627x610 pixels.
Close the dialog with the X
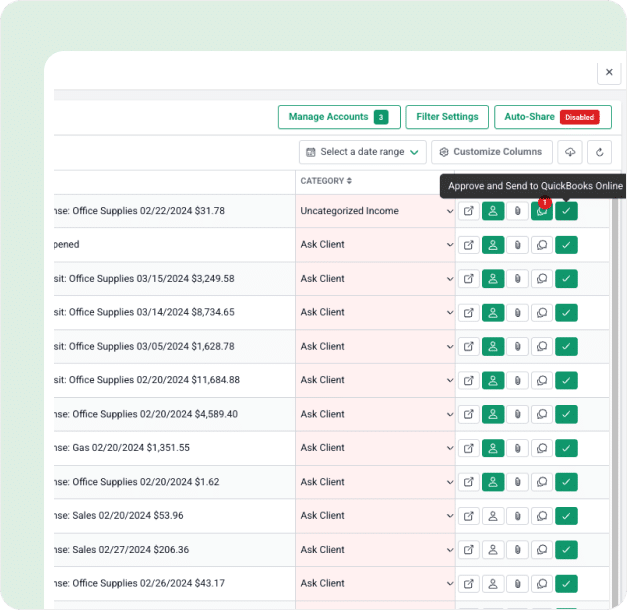tap(609, 72)
